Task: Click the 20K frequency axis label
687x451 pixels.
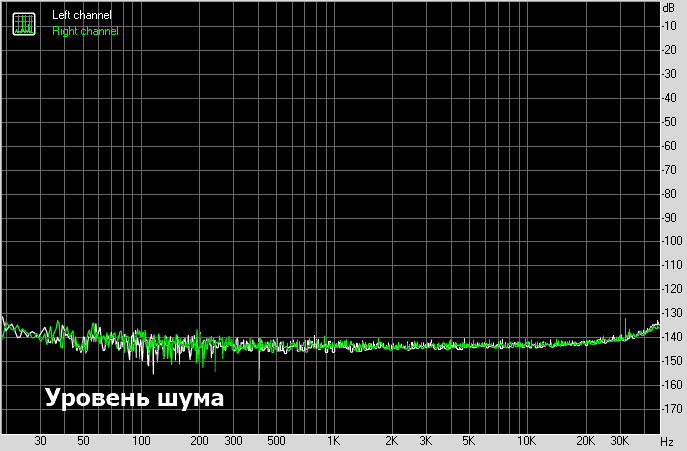Action: click(584, 441)
